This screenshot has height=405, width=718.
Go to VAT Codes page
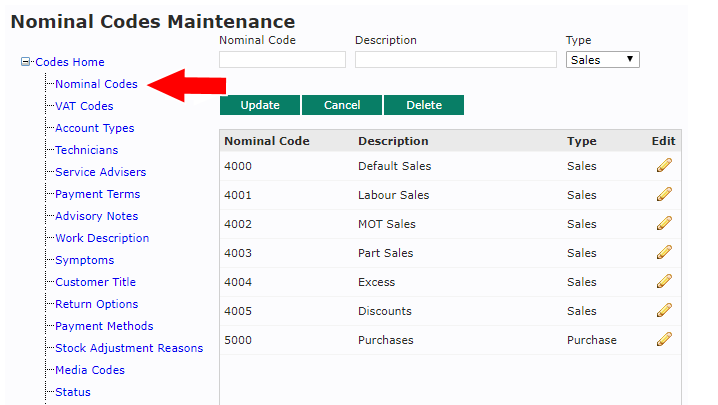click(x=84, y=106)
